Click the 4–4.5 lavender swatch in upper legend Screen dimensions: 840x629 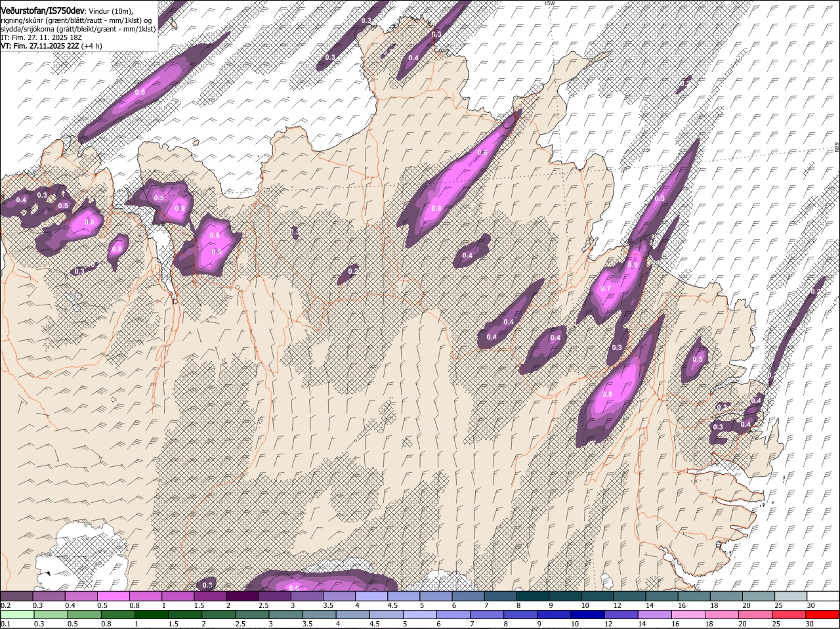click(371, 596)
